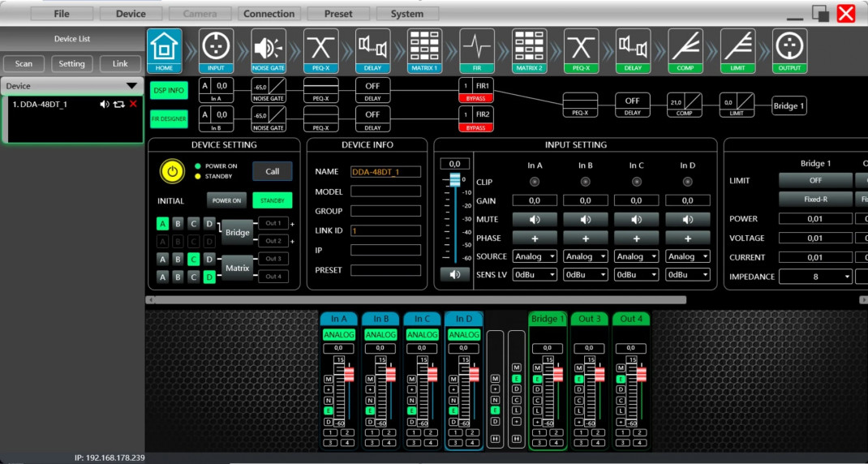Open In A SOURCE Analog dropdown
The image size is (868, 464).
coord(535,256)
